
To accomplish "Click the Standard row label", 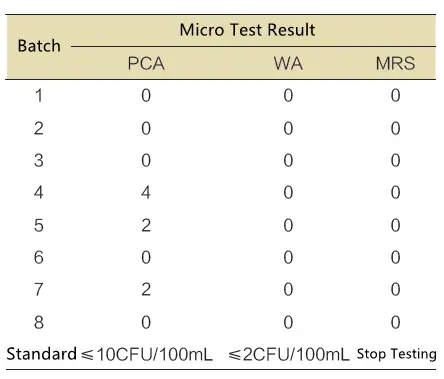I will tap(42, 354).
